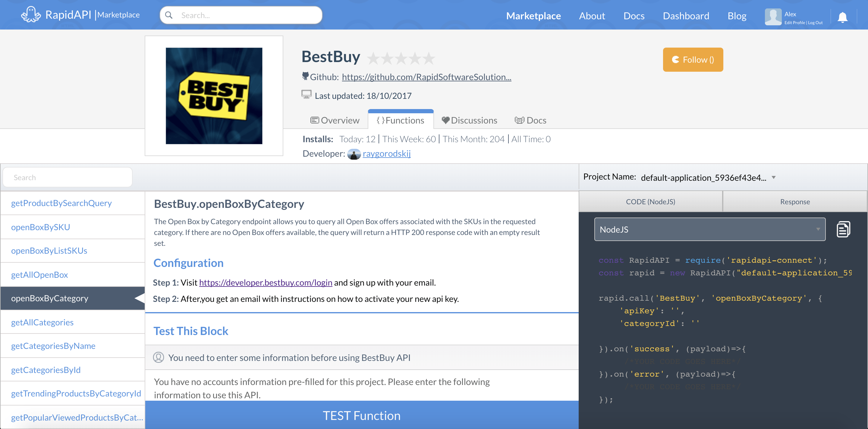Image resolution: width=868 pixels, height=429 pixels.
Task: Focus the functions list Search field
Action: [68, 177]
